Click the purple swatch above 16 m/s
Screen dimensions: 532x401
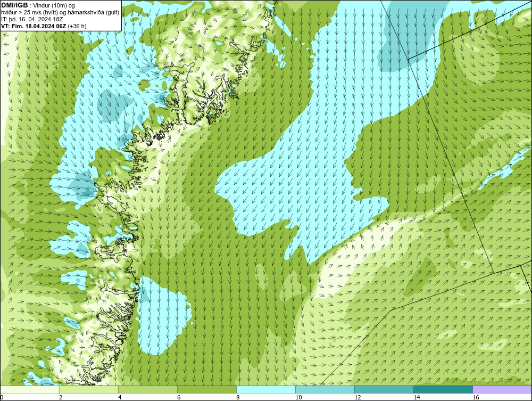[502, 389]
